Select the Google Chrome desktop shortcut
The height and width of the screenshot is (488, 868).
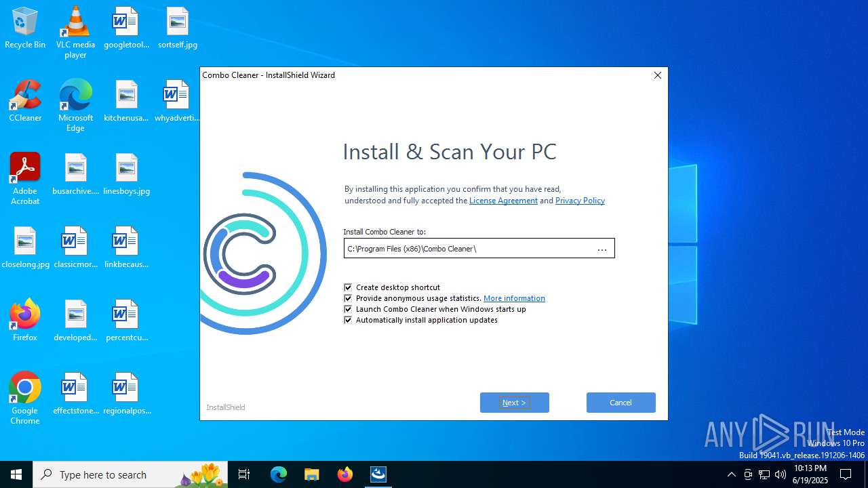[x=25, y=398]
